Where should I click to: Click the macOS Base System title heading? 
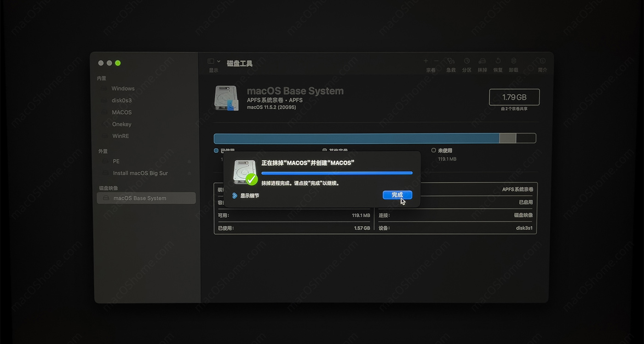click(295, 91)
